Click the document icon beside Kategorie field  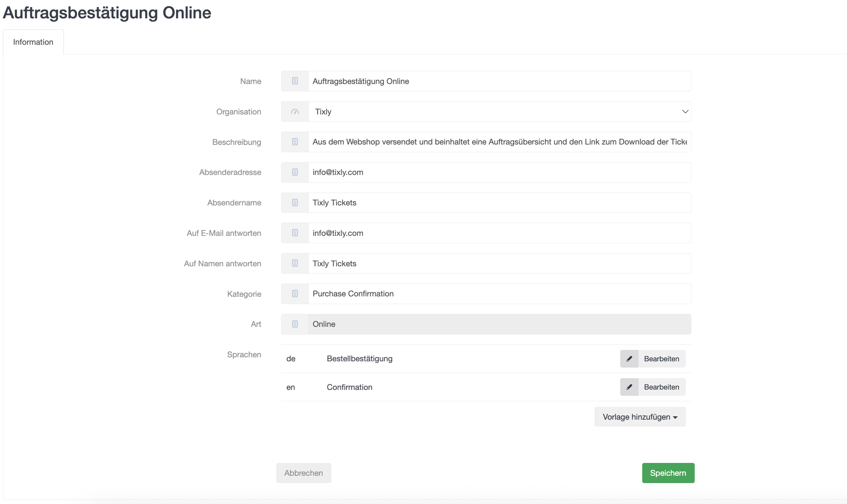pos(295,294)
